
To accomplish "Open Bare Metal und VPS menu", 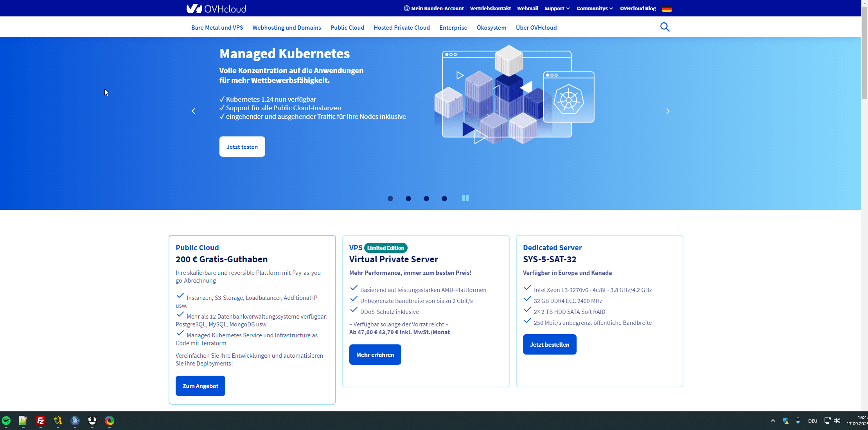I will click(217, 27).
